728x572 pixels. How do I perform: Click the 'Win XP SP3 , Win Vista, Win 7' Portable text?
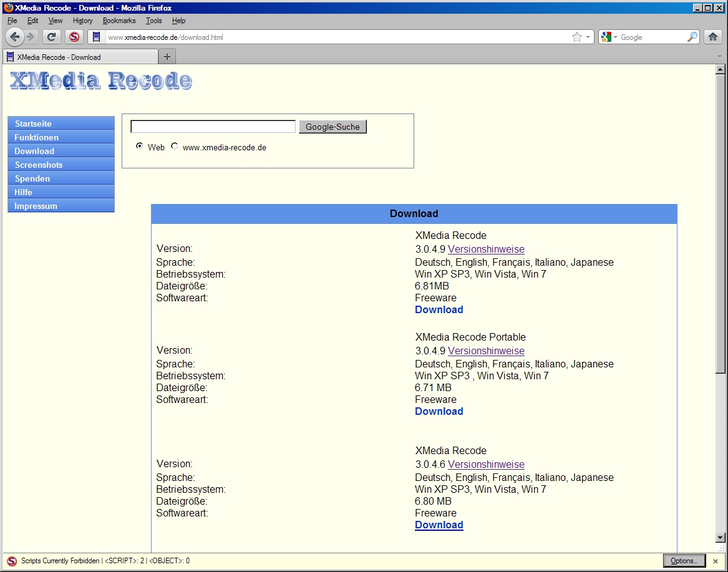click(482, 376)
